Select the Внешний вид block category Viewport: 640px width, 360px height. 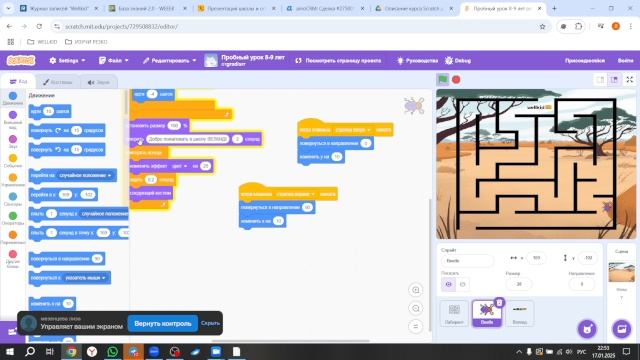coord(13,116)
